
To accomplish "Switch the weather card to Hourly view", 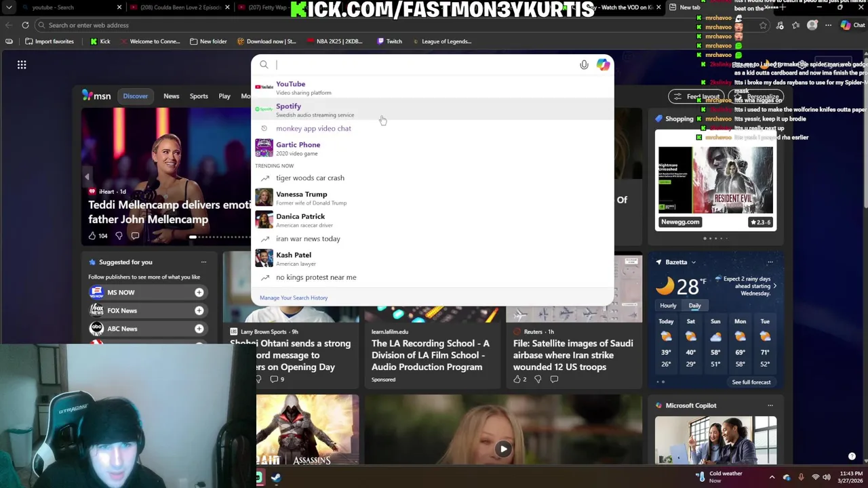I will pyautogui.click(x=668, y=306).
